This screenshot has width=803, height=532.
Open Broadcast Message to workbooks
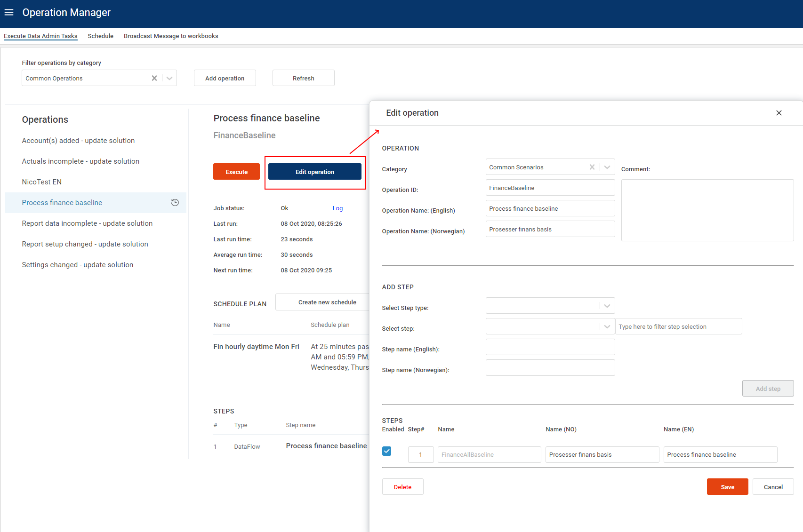171,36
